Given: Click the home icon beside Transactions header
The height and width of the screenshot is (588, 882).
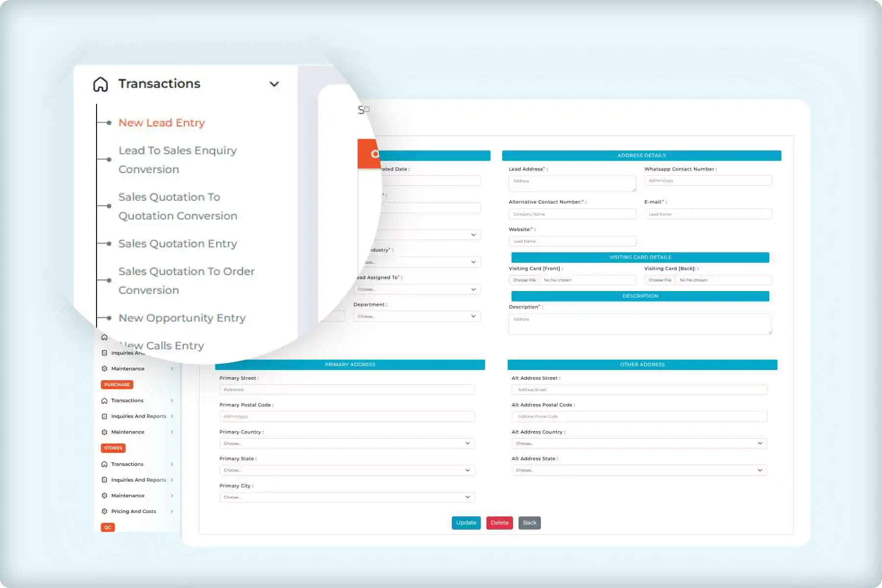Looking at the screenshot, I should tap(99, 84).
